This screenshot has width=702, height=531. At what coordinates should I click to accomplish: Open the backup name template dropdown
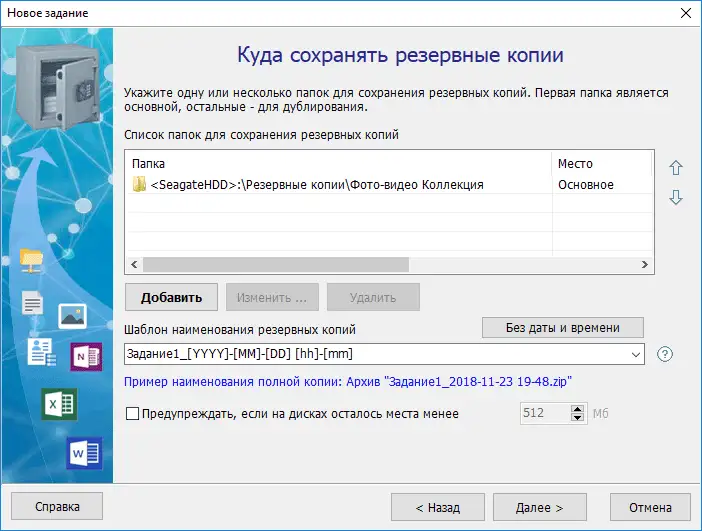pyautogui.click(x=637, y=354)
